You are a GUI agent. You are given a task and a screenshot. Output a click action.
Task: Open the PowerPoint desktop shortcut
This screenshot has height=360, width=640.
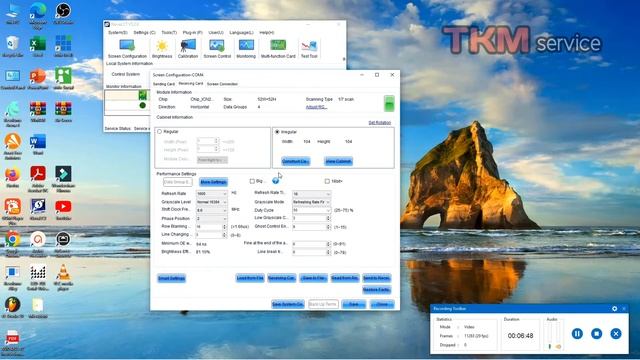pyautogui.click(x=38, y=79)
